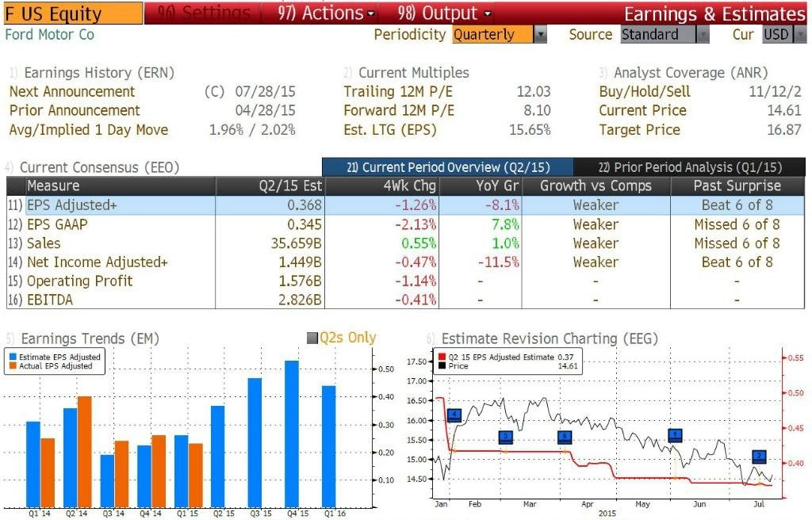Click the Ford Motor Co company name
Screen dimensions: 812x520
[x=50, y=35]
